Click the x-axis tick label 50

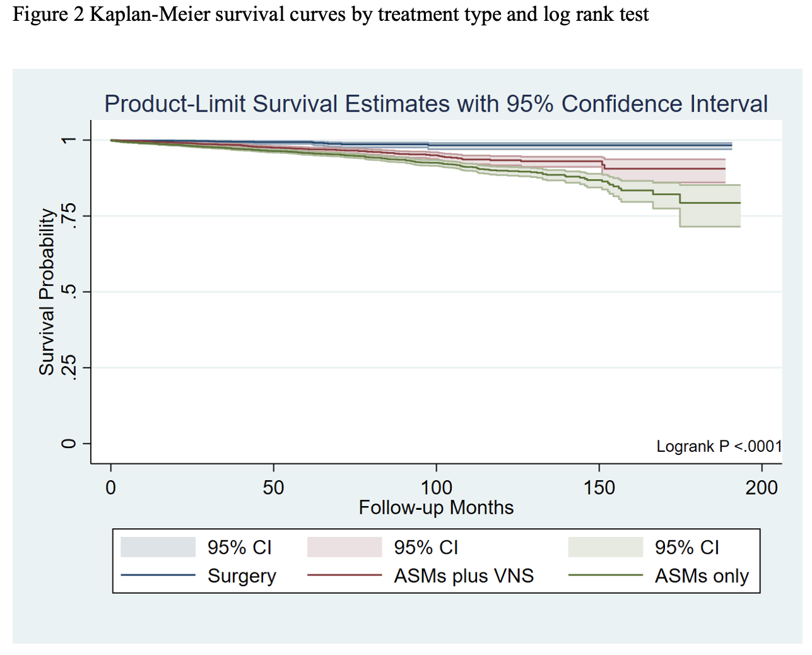click(x=273, y=488)
